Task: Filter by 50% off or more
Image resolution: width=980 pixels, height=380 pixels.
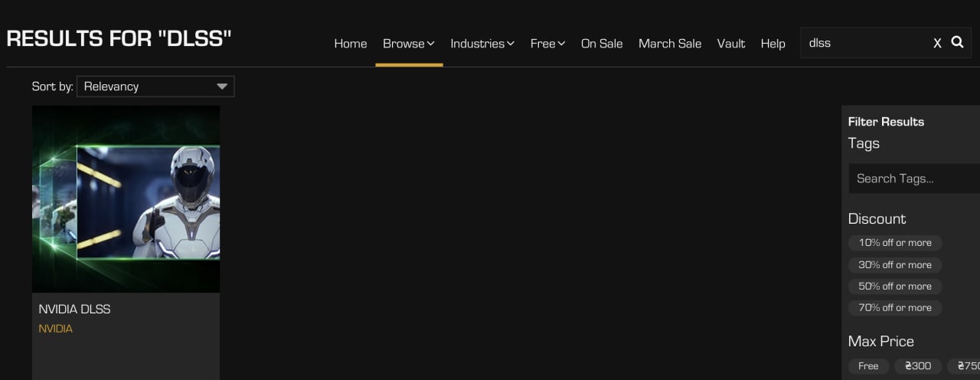Action: click(895, 287)
